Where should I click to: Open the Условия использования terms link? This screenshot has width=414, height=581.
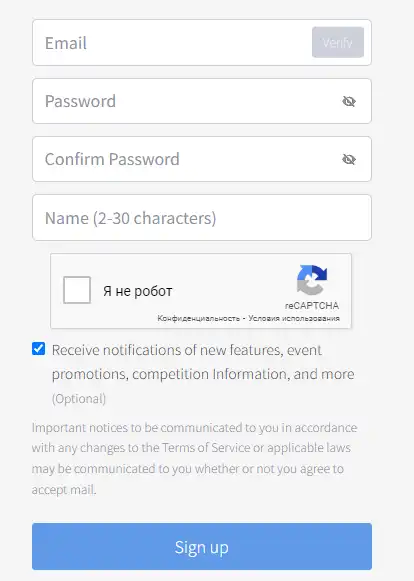click(x=294, y=318)
